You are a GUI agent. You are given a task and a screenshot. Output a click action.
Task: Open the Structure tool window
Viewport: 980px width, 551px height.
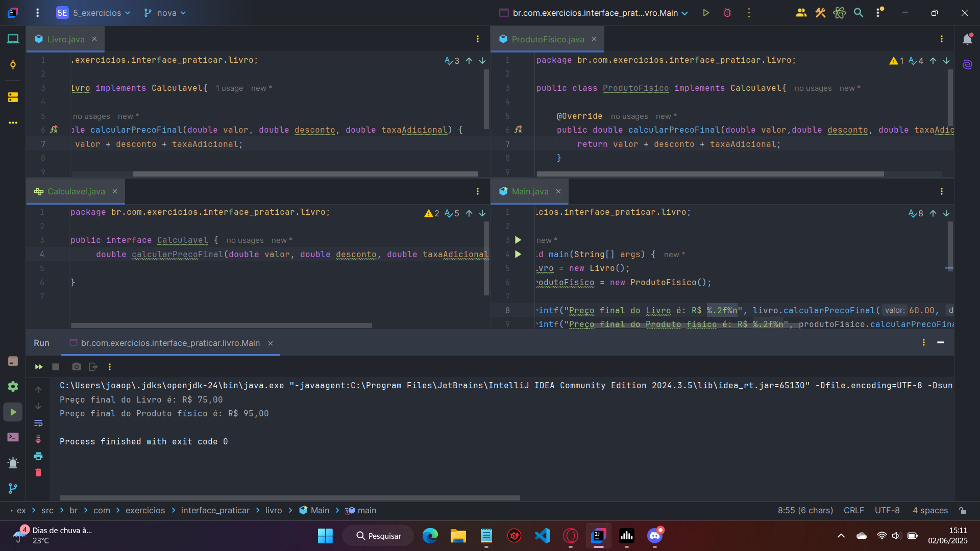[x=13, y=97]
